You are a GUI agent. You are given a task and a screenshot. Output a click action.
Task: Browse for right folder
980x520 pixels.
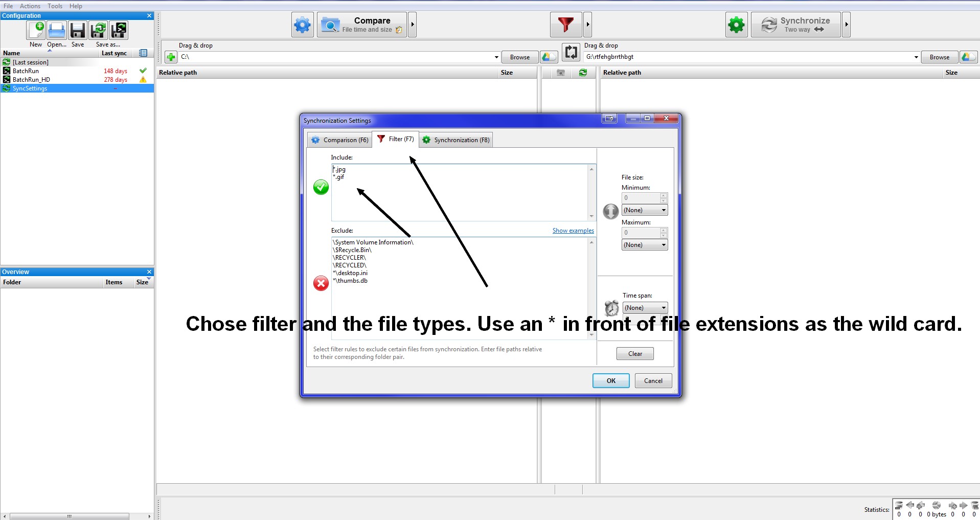point(940,57)
